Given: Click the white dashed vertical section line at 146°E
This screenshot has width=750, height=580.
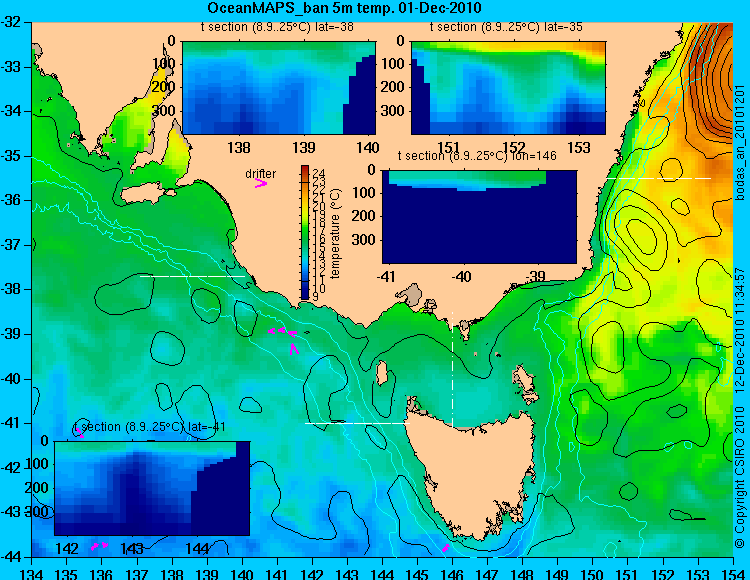Looking at the screenshot, I should [452, 370].
